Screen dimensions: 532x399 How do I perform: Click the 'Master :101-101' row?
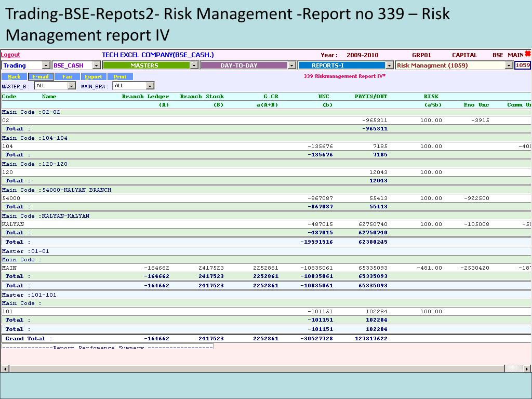[266, 295]
